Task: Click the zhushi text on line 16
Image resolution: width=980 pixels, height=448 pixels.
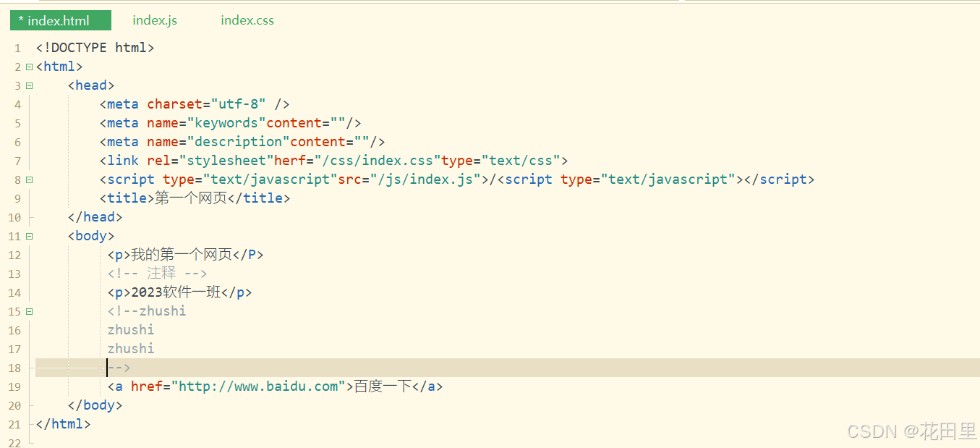Action: click(131, 330)
